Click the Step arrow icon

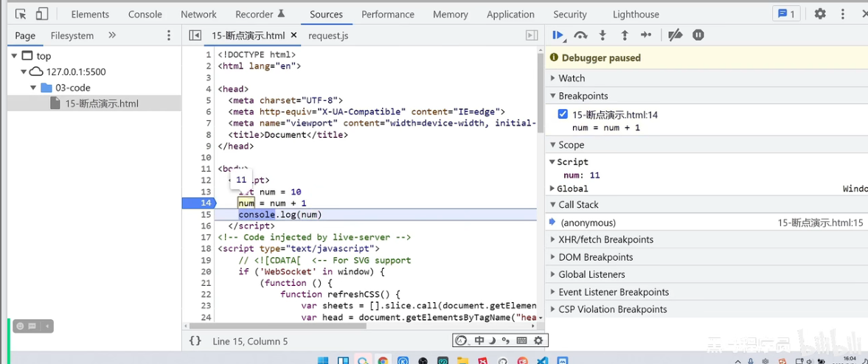[646, 35]
